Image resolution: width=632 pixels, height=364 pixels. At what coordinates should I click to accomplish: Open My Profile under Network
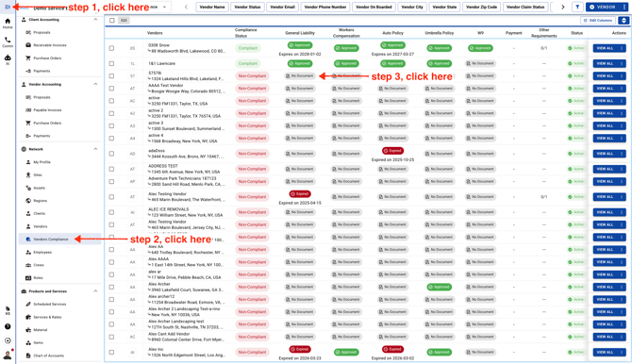(x=42, y=162)
